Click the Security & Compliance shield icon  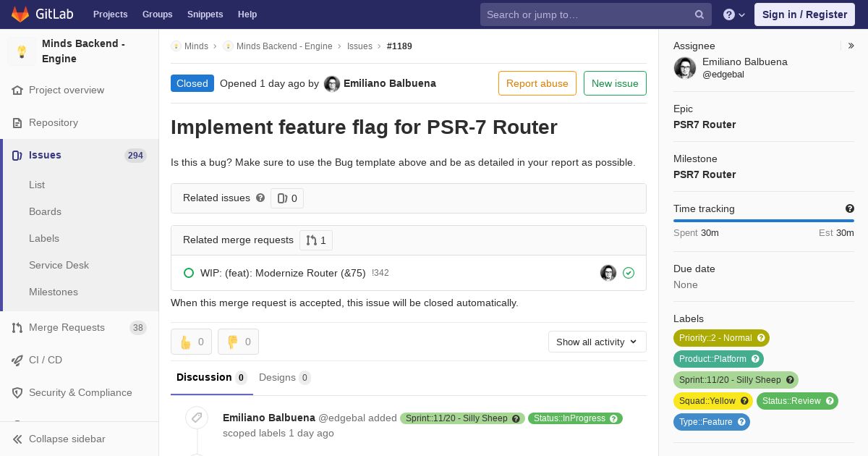tap(17, 393)
